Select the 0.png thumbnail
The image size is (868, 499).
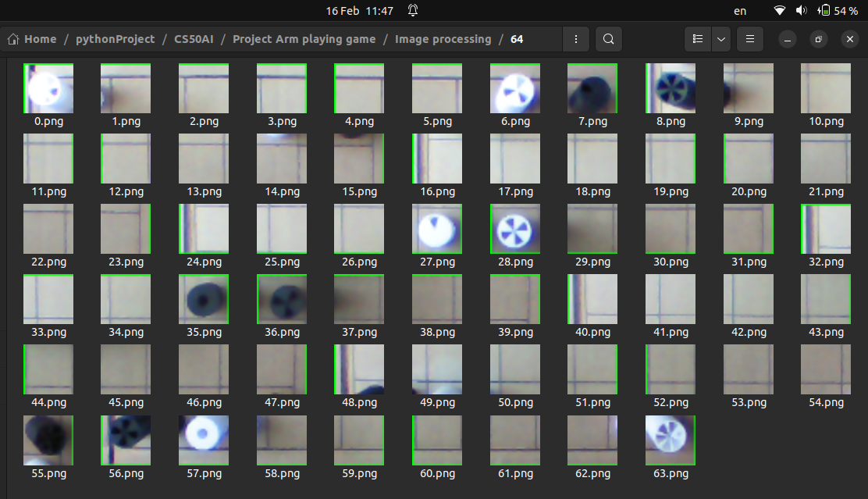click(x=48, y=88)
